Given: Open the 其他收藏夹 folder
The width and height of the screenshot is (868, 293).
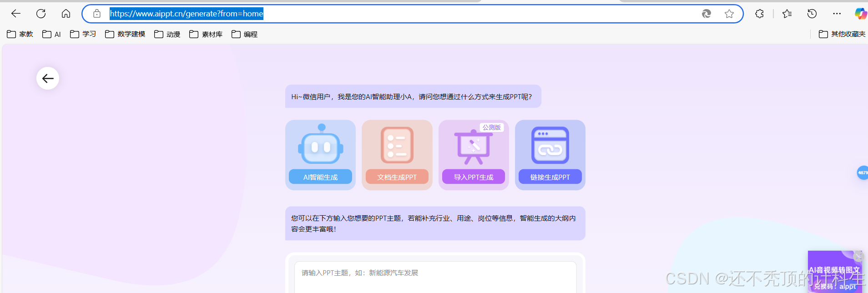Looking at the screenshot, I should click(842, 34).
